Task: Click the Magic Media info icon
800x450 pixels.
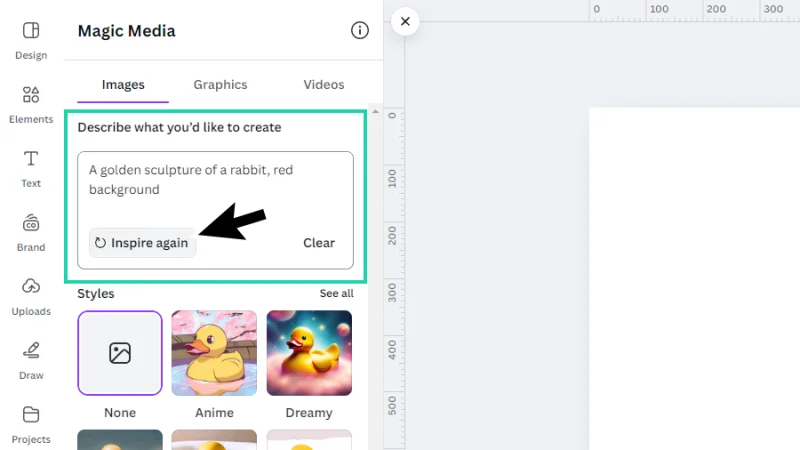Action: point(360,31)
